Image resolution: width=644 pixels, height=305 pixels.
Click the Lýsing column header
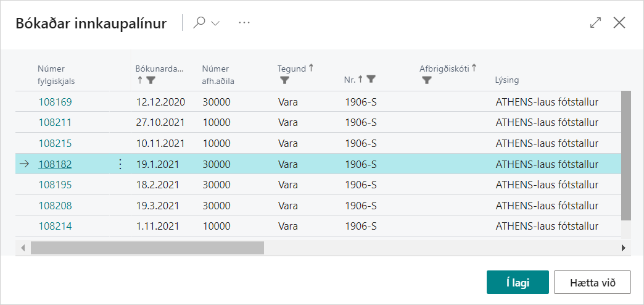(507, 80)
